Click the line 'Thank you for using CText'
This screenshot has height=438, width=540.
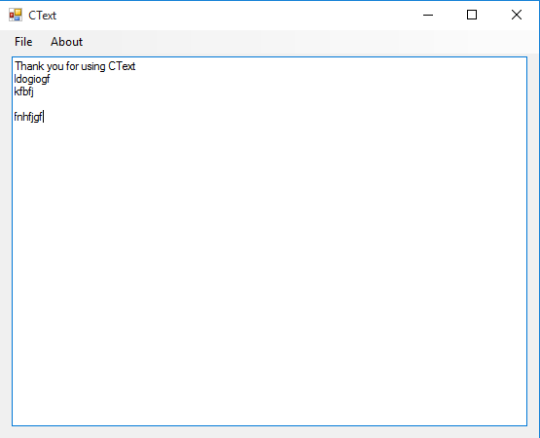75,66
